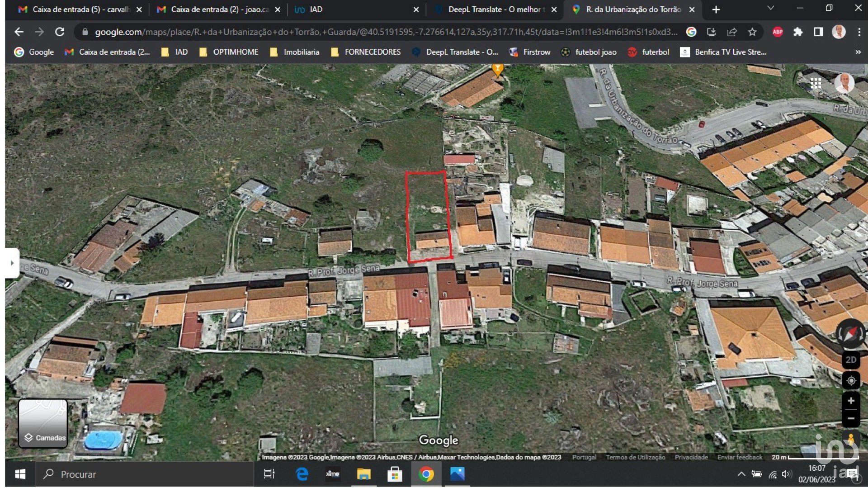
Task: Click the Windows taskbar search box
Action: coord(145,474)
